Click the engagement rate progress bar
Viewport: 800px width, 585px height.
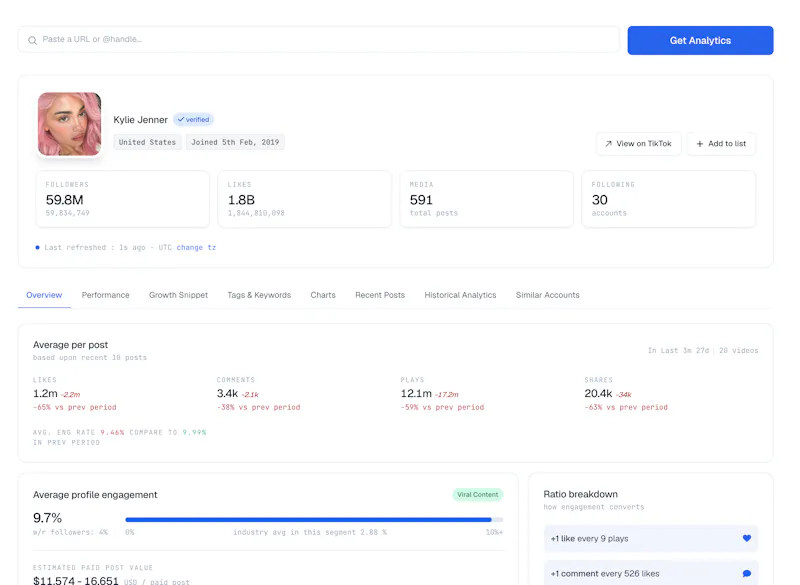click(314, 520)
